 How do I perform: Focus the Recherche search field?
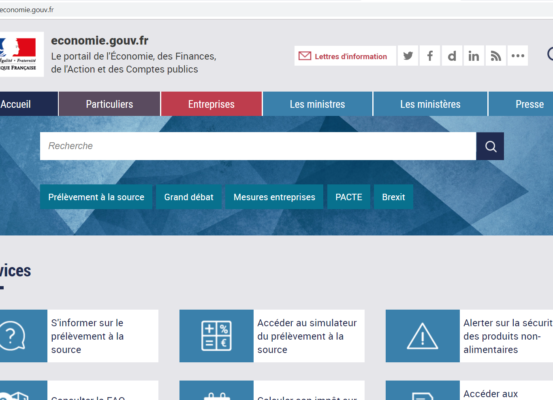click(x=258, y=146)
